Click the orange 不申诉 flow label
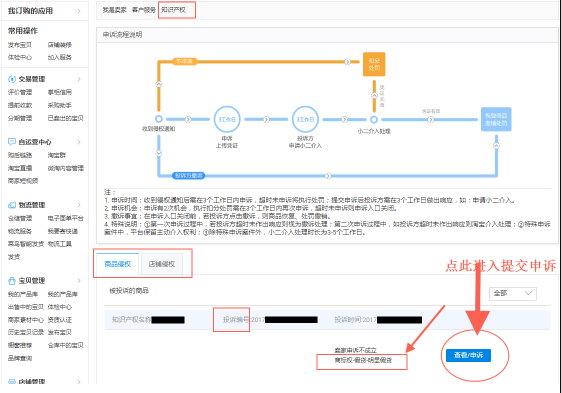561x393 pixels. pyautogui.click(x=184, y=62)
